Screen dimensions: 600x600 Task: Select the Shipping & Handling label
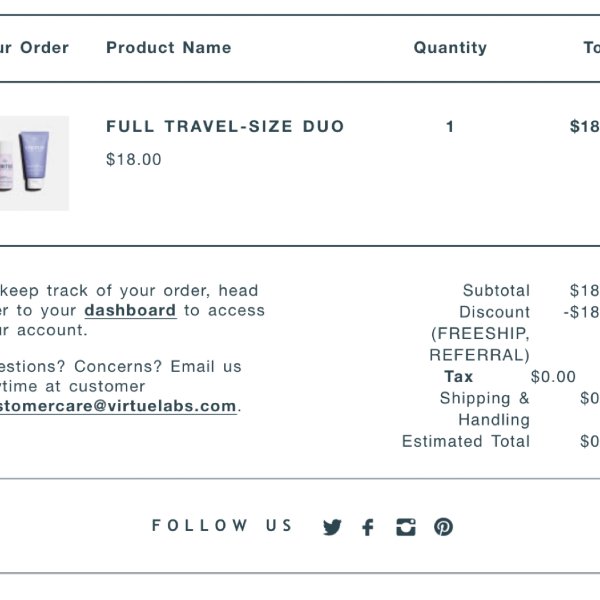coord(485,409)
